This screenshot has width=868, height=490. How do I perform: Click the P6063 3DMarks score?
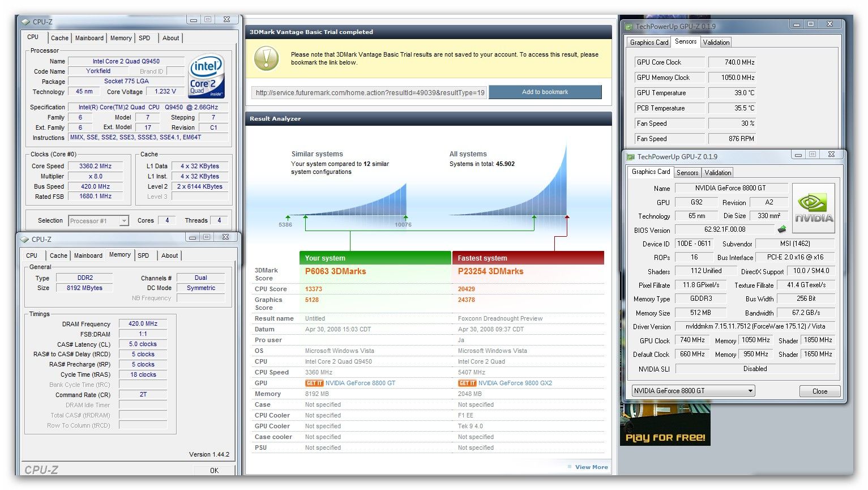click(x=335, y=271)
